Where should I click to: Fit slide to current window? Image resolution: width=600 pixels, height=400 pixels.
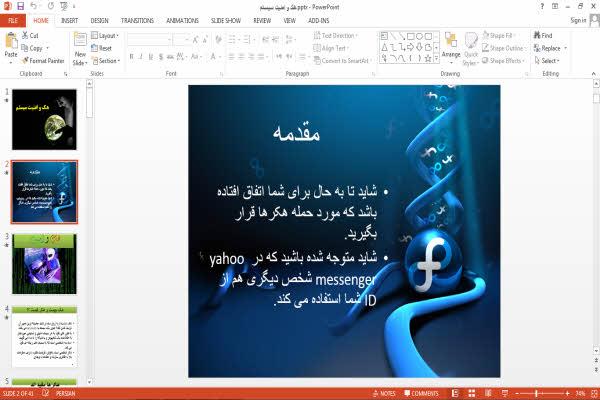coord(594,393)
